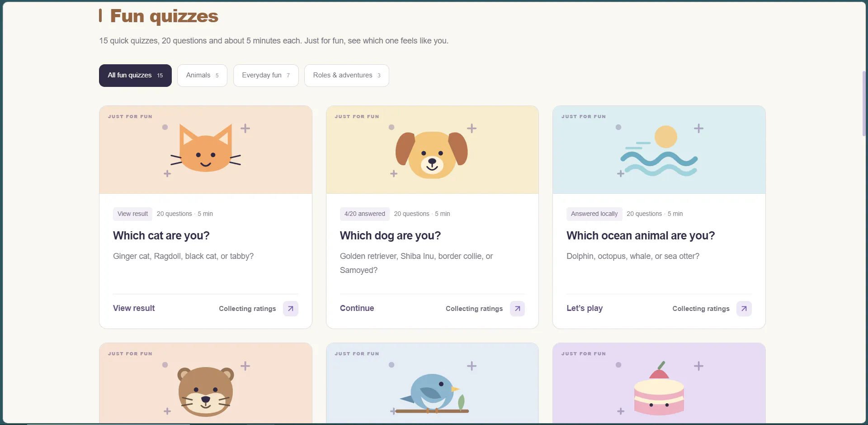The height and width of the screenshot is (425, 868).
Task: Select the All fun quizzes filter
Action: [135, 76]
